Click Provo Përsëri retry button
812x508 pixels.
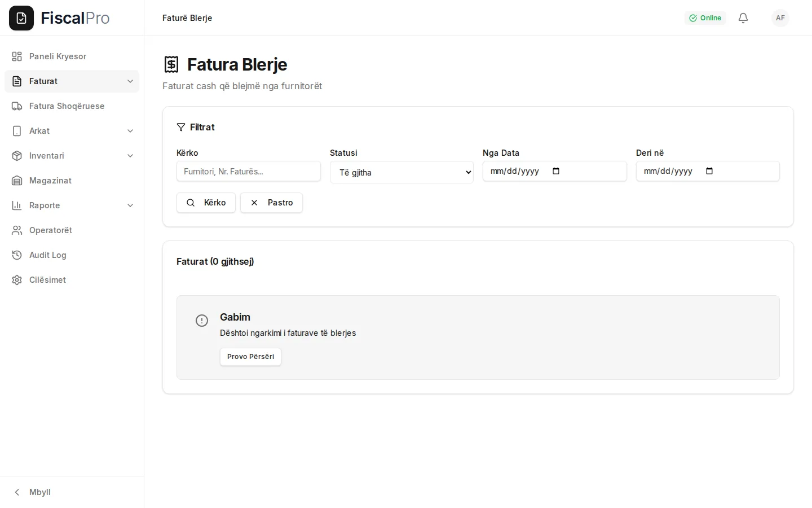point(250,357)
